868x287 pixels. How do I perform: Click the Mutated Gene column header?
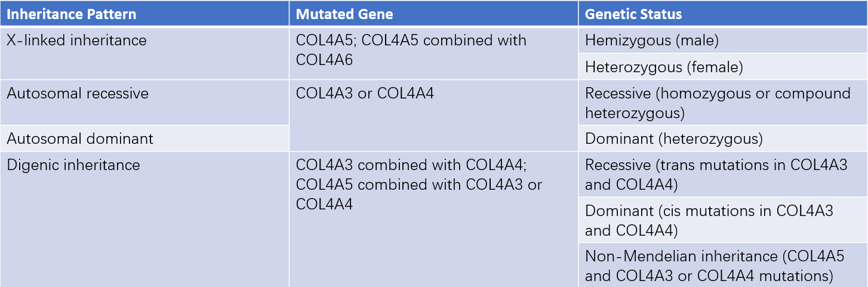pyautogui.click(x=433, y=14)
